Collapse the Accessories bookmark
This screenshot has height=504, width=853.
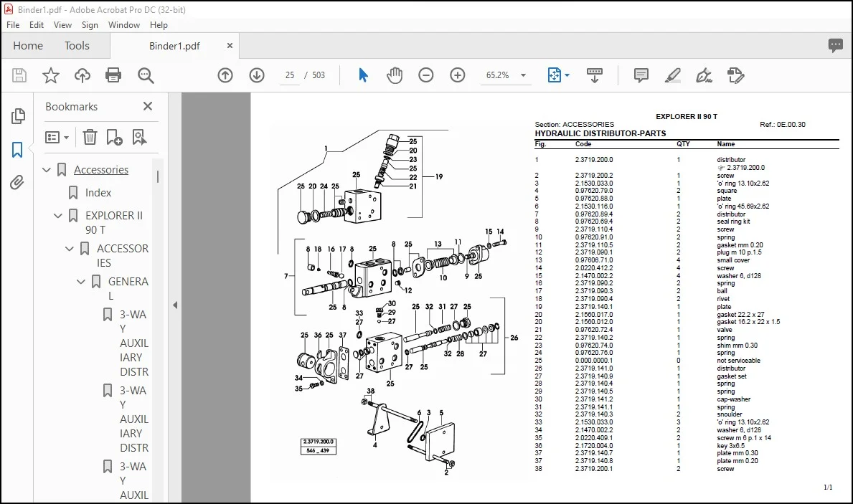[x=47, y=170]
